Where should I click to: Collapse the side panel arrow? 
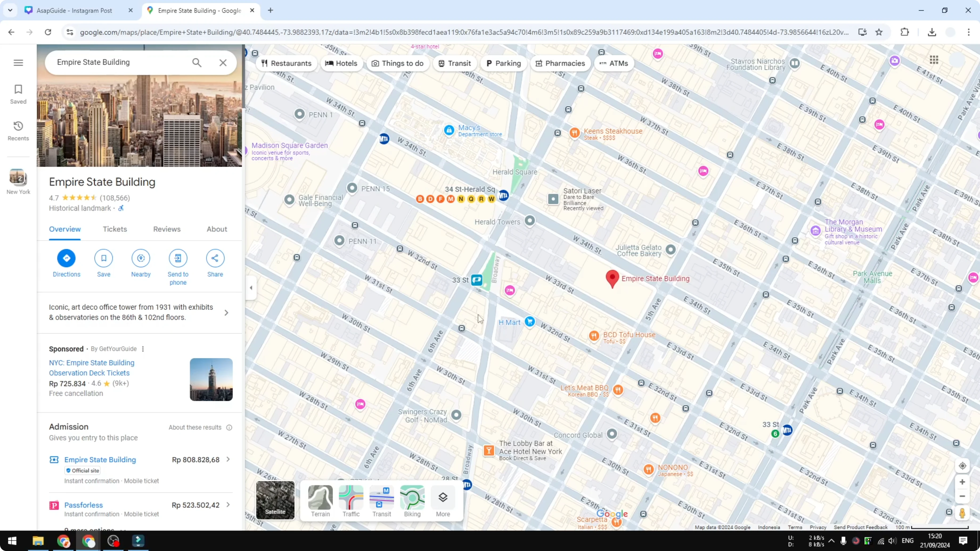[251, 288]
